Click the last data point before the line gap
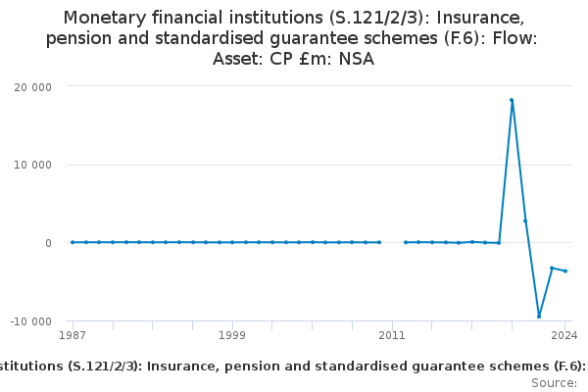The width and height of the screenshot is (588, 392). [379, 242]
